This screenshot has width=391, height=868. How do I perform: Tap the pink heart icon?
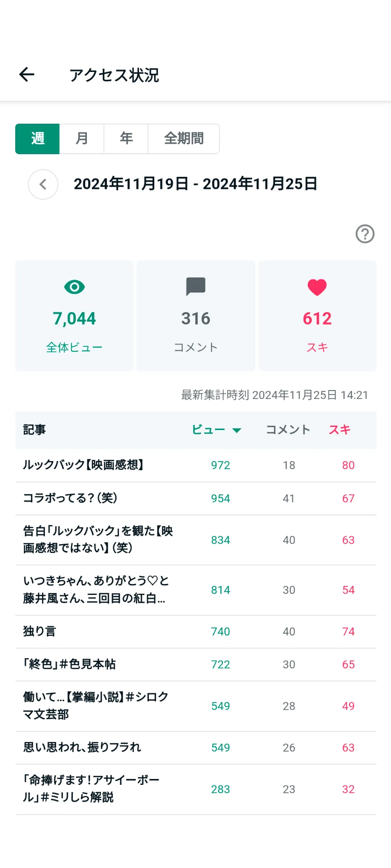(317, 287)
